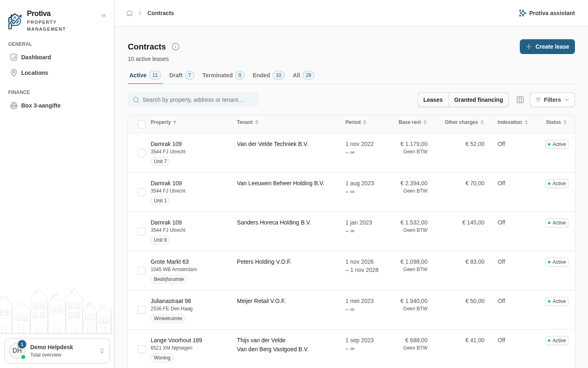The image size is (588, 368).
Task: Switch to the Draft tab
Action: click(182, 75)
